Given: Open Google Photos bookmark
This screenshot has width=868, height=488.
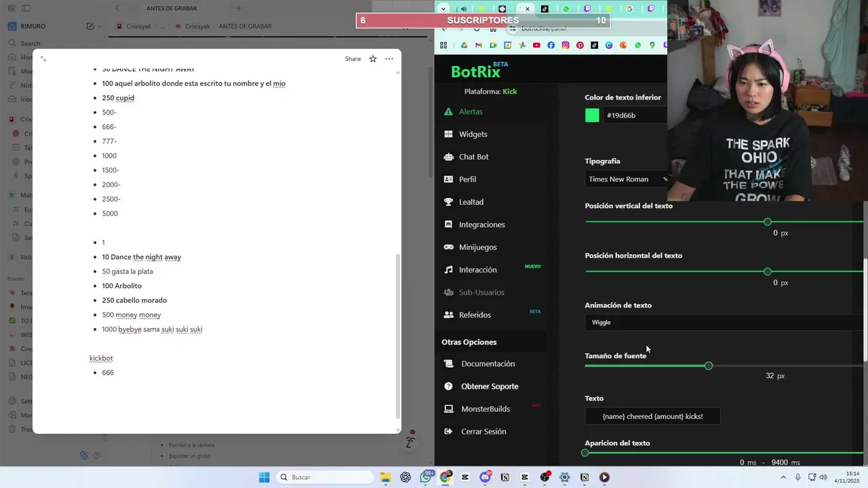Looking at the screenshot, I should (522, 45).
